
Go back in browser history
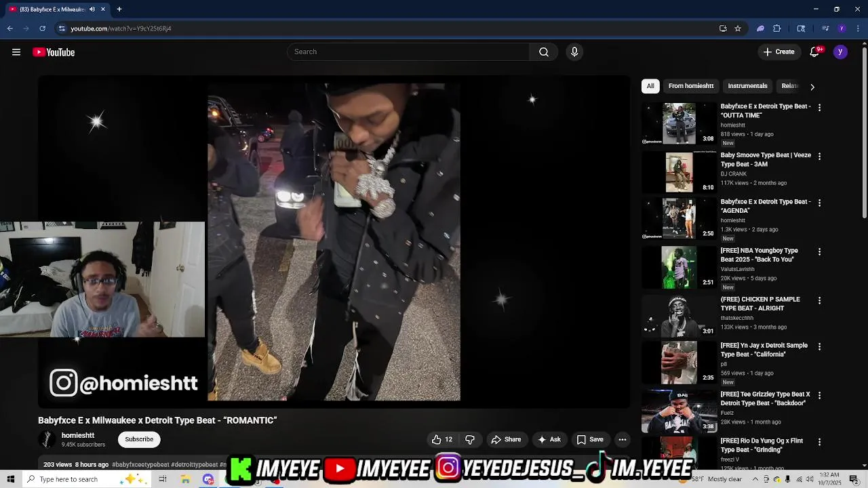[10, 28]
